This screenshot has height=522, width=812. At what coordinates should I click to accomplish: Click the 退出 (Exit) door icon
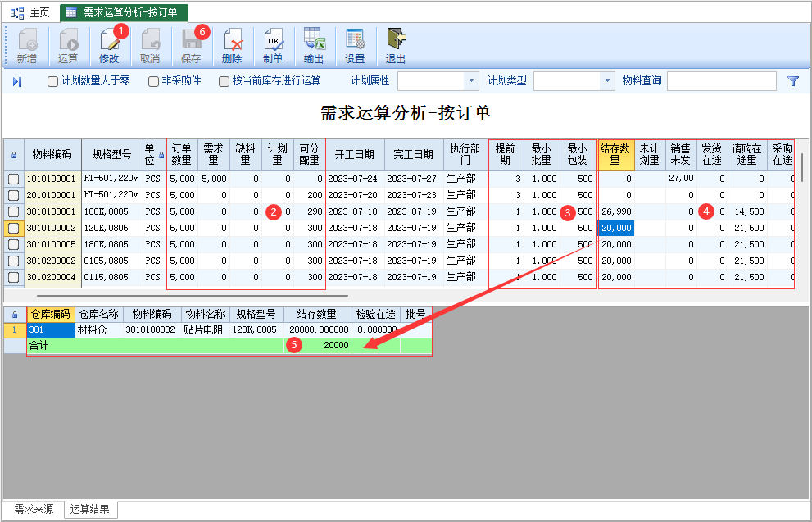[396, 46]
